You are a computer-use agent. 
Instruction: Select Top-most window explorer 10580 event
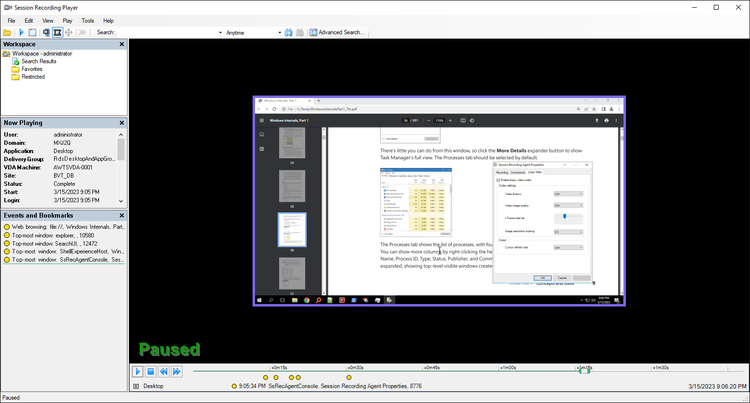tap(49, 235)
